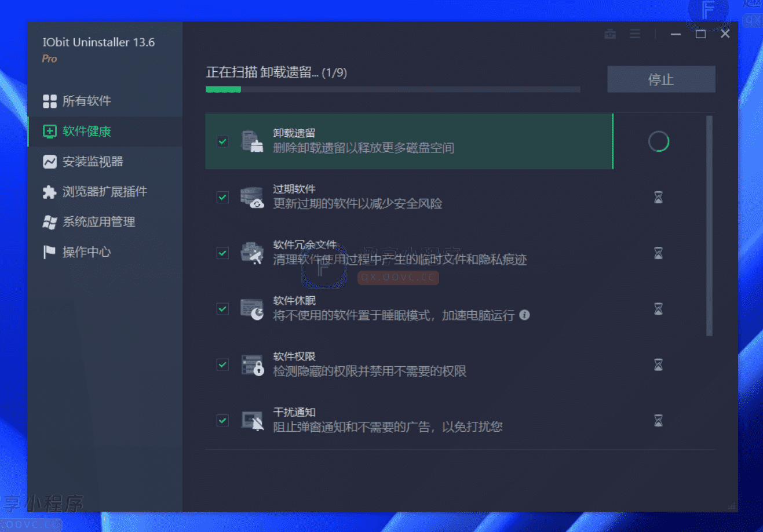Minimize the IObit Uninstaller window
Image resolution: width=763 pixels, height=532 pixels.
pyautogui.click(x=676, y=34)
